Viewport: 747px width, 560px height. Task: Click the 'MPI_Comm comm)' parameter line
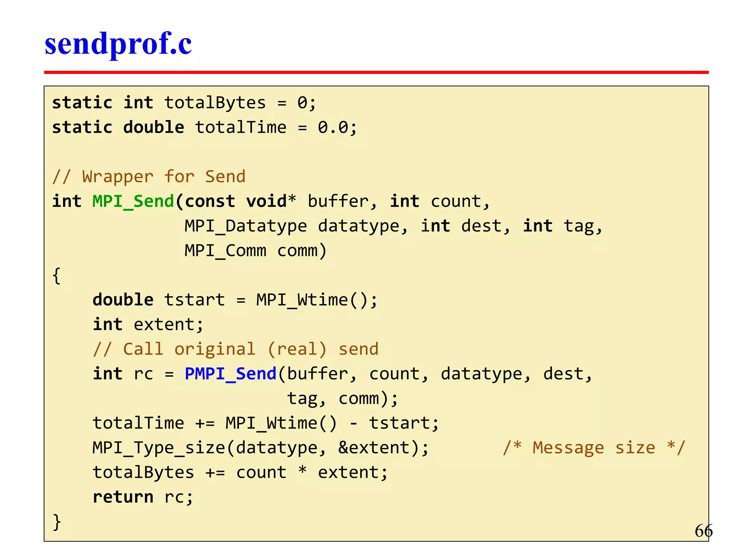click(x=255, y=251)
